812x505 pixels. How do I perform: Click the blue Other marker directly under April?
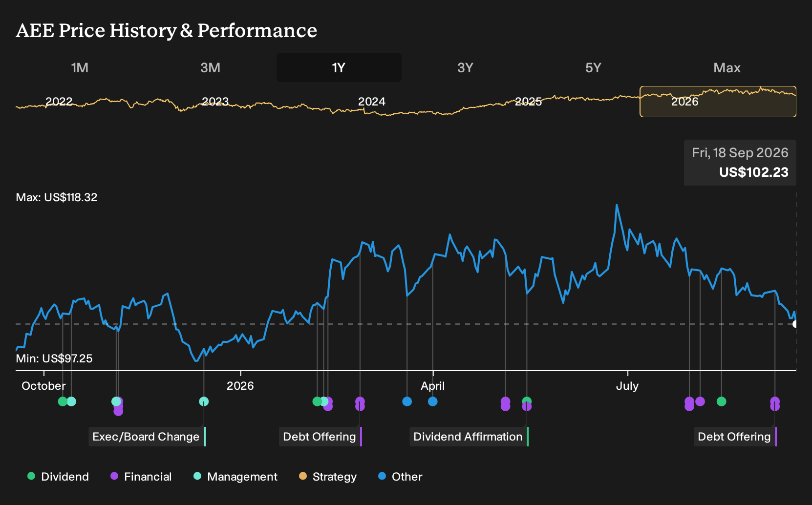[x=433, y=401]
